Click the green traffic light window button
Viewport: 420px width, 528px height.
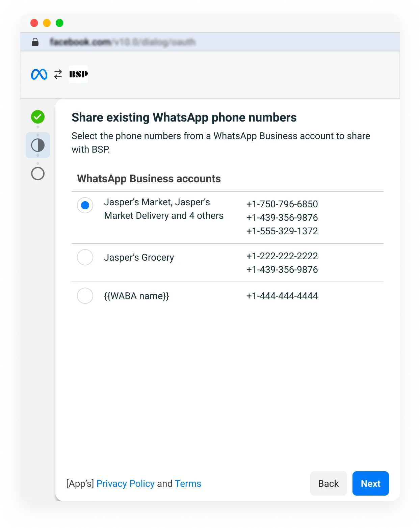[60, 23]
